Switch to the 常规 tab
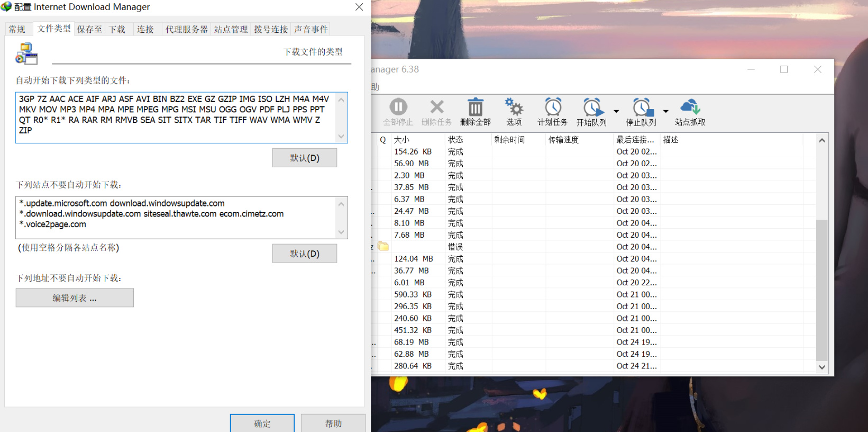This screenshot has width=868, height=432. (x=17, y=29)
